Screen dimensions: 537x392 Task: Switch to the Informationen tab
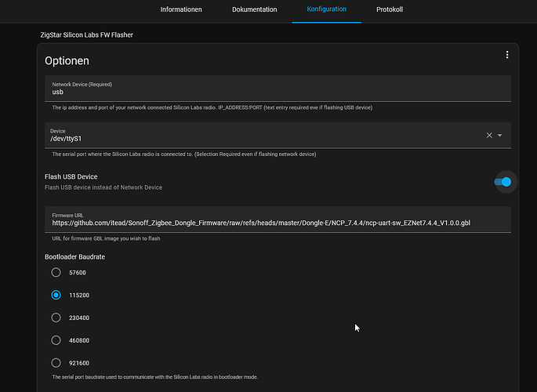181,9
